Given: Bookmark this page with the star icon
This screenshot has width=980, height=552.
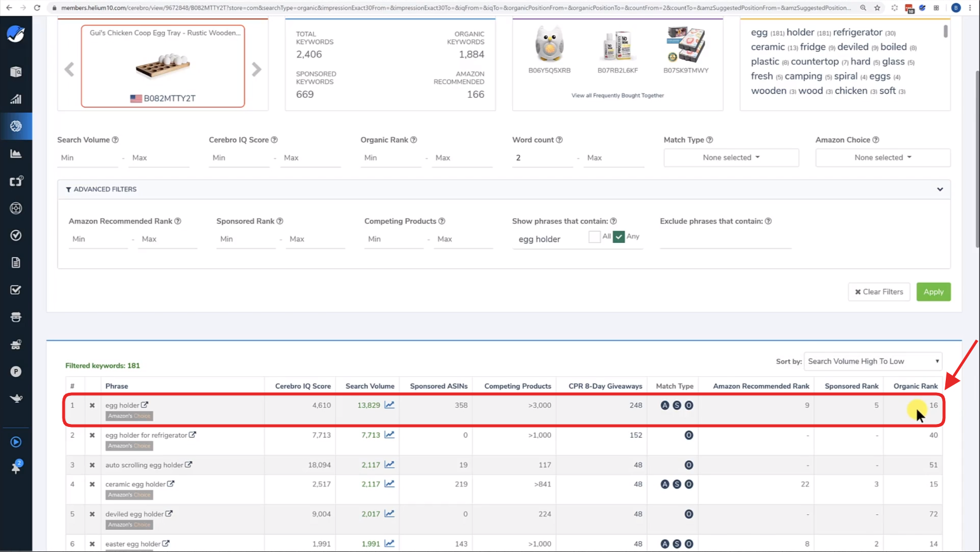Looking at the screenshot, I should (x=877, y=8).
